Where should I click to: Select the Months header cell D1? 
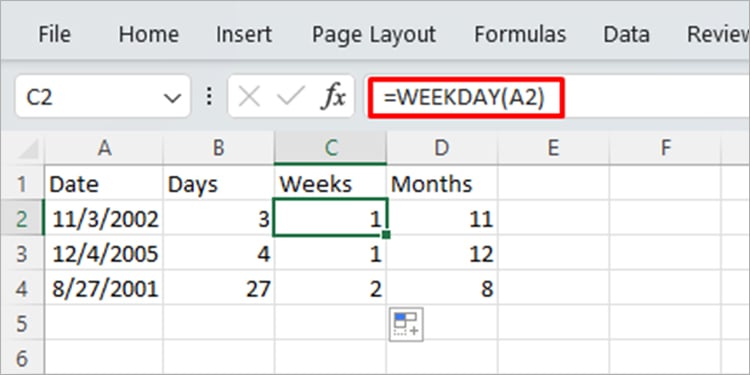(442, 184)
